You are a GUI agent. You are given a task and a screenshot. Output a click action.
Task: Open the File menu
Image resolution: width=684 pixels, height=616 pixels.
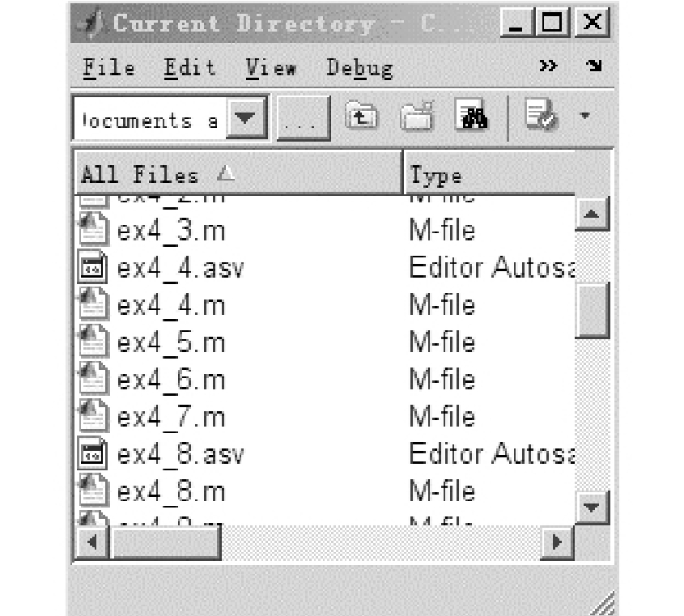[x=109, y=68]
